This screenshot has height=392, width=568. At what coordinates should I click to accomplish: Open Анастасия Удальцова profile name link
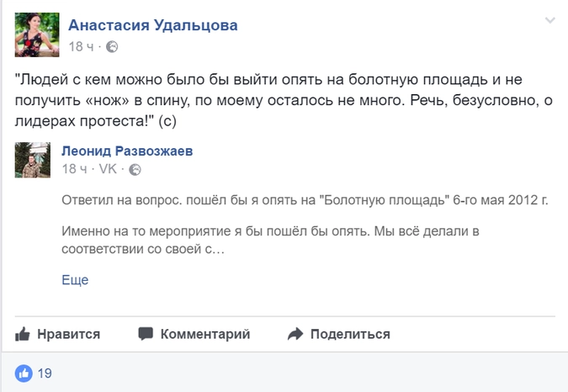coord(152,25)
